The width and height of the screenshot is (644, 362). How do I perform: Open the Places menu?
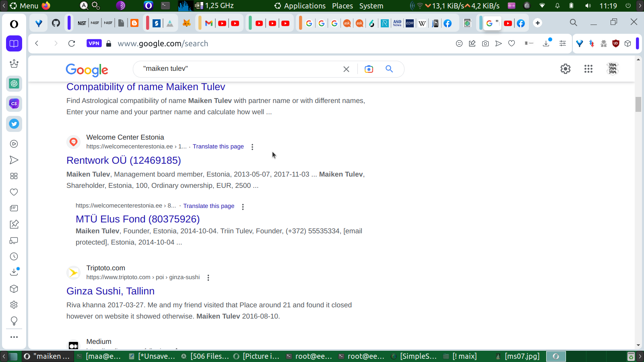pos(343,6)
